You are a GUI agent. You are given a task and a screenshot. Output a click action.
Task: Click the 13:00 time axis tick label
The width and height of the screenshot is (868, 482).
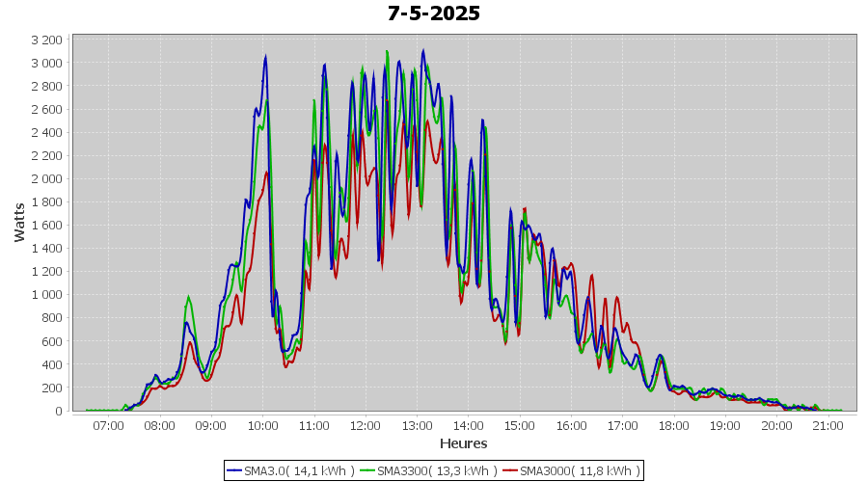(417, 425)
